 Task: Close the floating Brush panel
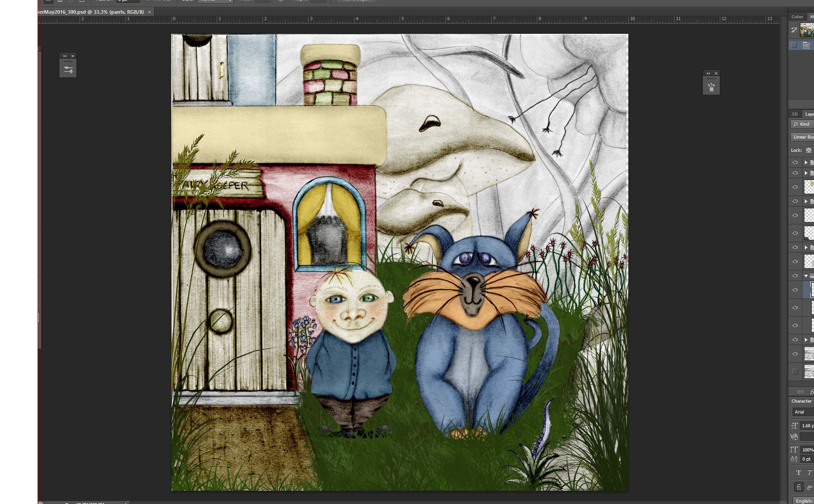tap(716, 74)
